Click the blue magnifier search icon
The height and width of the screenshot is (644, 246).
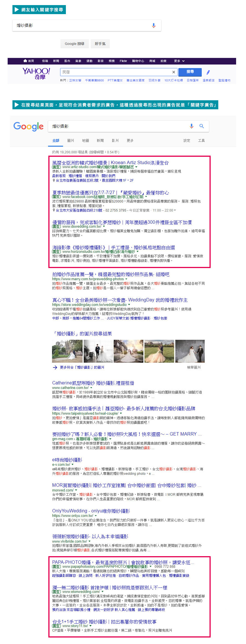point(202,126)
